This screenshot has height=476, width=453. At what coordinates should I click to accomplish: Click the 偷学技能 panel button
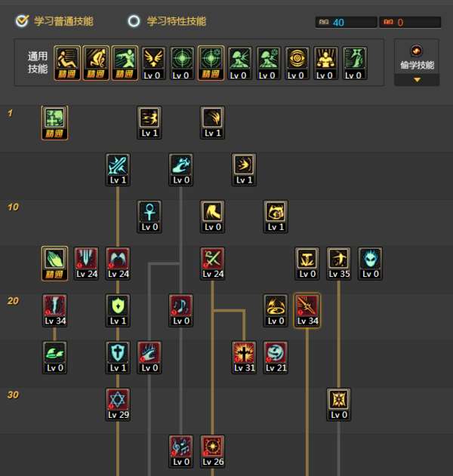[417, 57]
